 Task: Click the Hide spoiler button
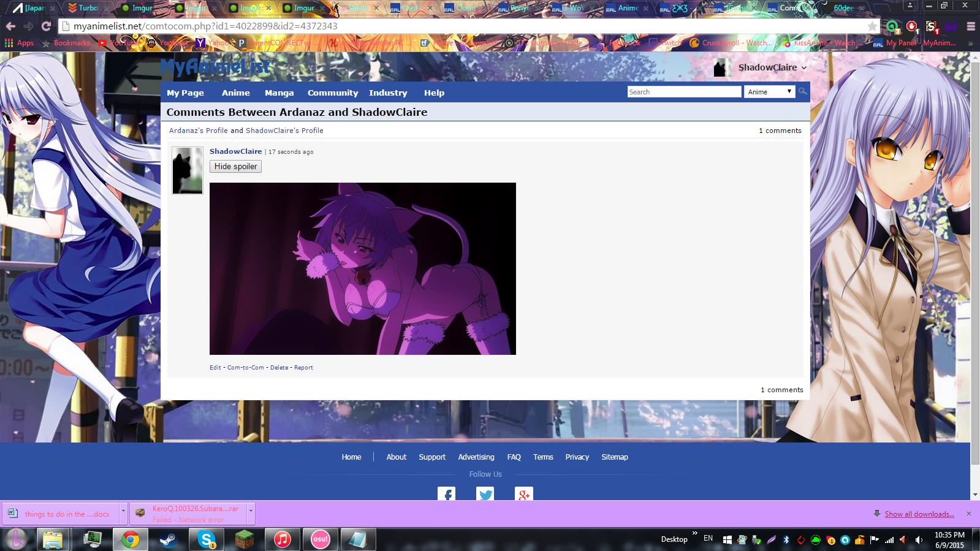[235, 167]
